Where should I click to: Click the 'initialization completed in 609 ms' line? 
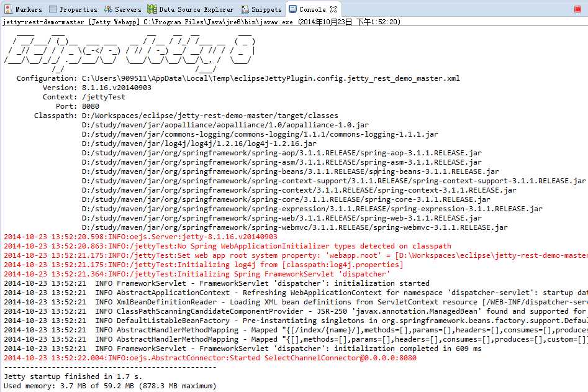[x=243, y=349]
